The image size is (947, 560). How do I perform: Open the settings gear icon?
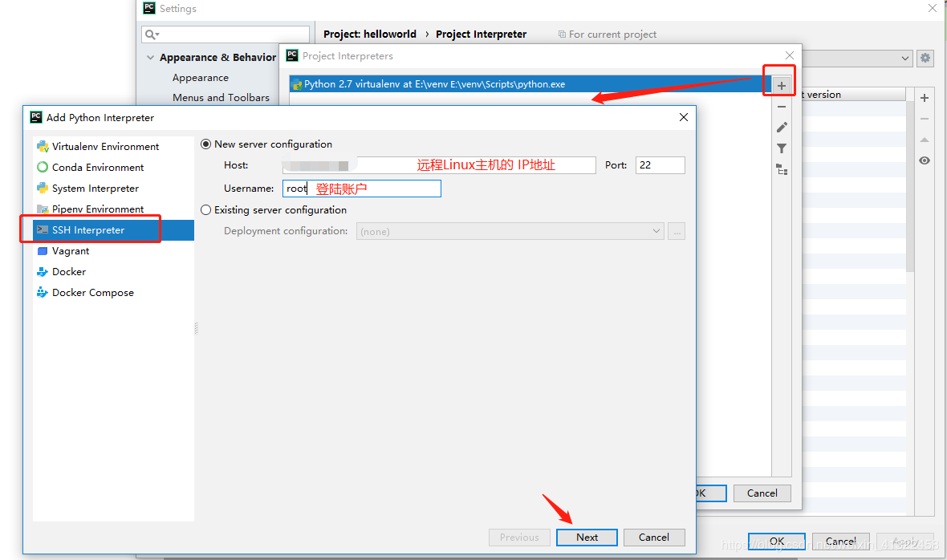(925, 58)
